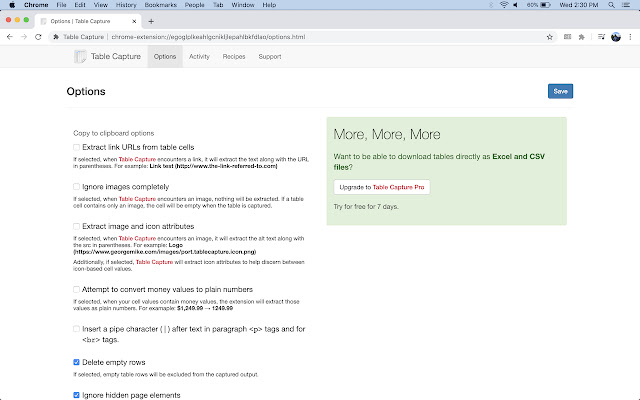
Task: Click the blue Save button
Action: pyautogui.click(x=560, y=91)
